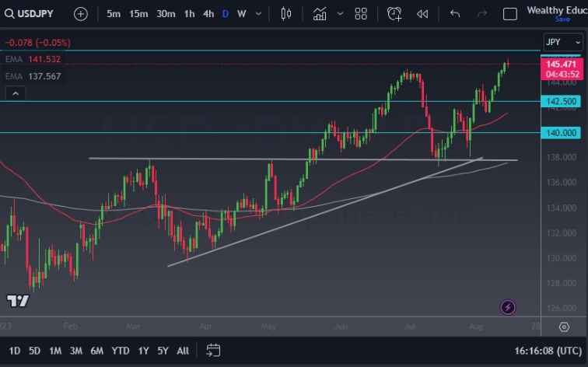Select the 4h timeframe
The height and width of the screenshot is (367, 588).
pyautogui.click(x=208, y=14)
